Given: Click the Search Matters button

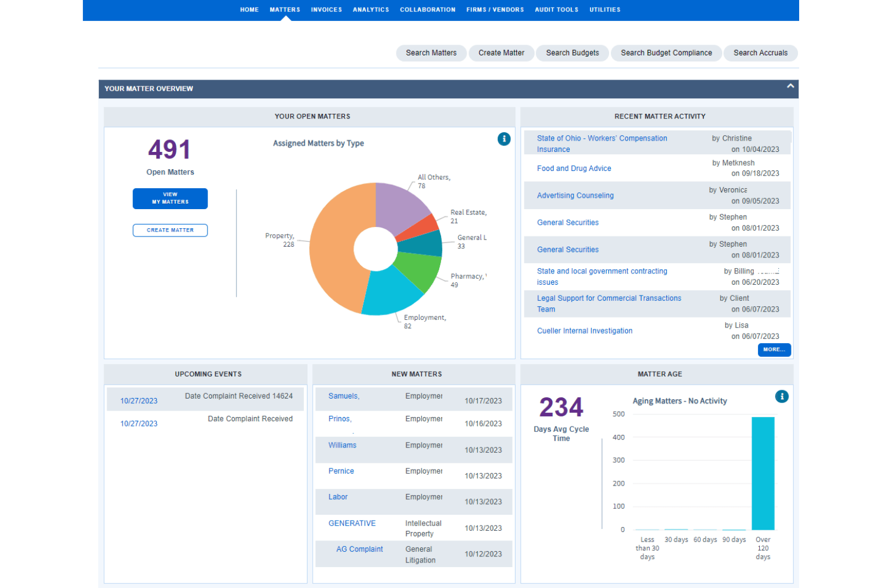Looking at the screenshot, I should click(431, 53).
